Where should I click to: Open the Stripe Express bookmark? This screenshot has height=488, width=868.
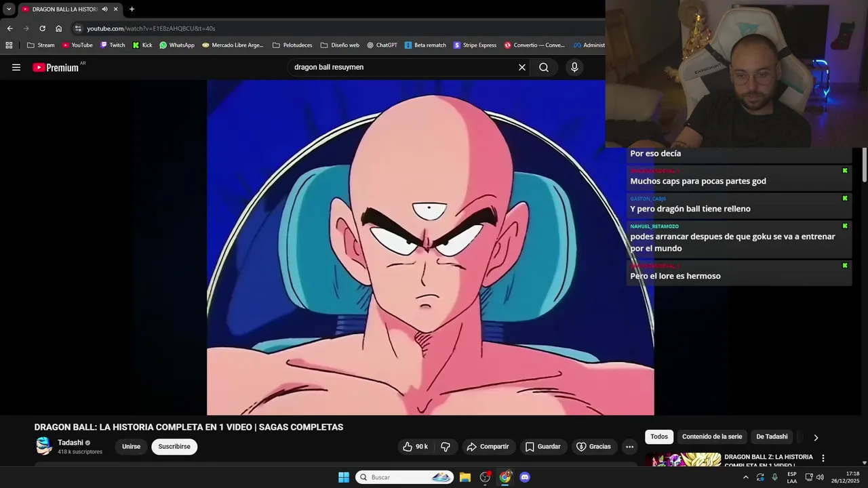coord(475,45)
